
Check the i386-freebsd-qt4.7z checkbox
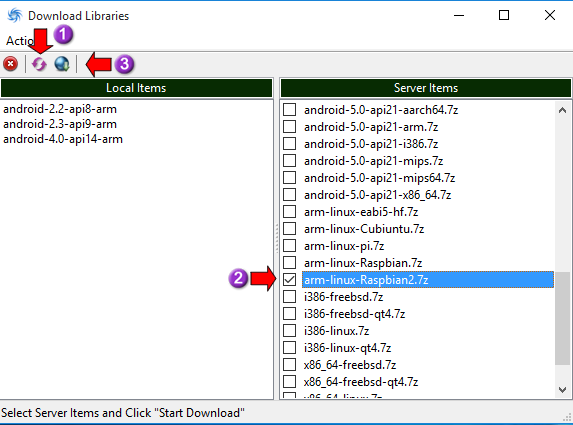tap(289, 314)
